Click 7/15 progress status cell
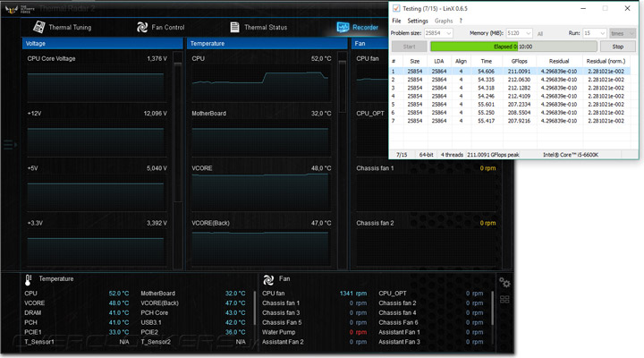Screen dimensions: 644x358 (x=402, y=155)
